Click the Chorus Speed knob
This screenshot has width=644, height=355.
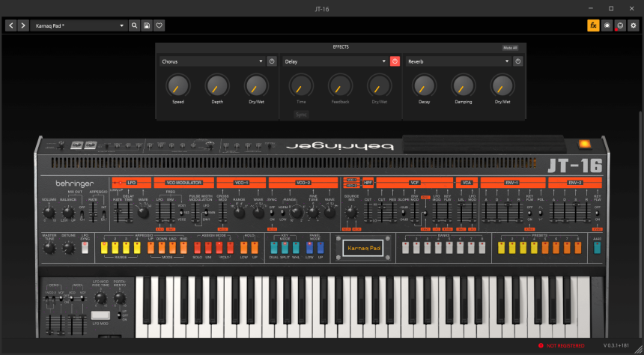[x=178, y=86]
